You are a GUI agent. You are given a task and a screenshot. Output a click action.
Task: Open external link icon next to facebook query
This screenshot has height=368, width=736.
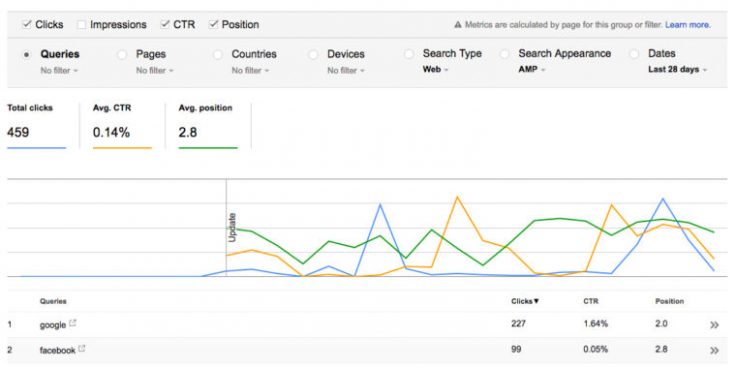82,349
